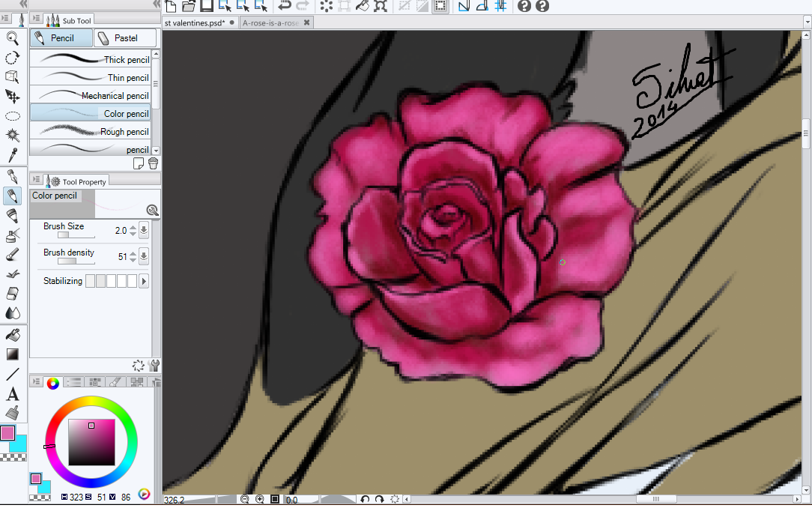Expand the Stabilizing options arrow
The height and width of the screenshot is (508, 812).
tap(144, 281)
